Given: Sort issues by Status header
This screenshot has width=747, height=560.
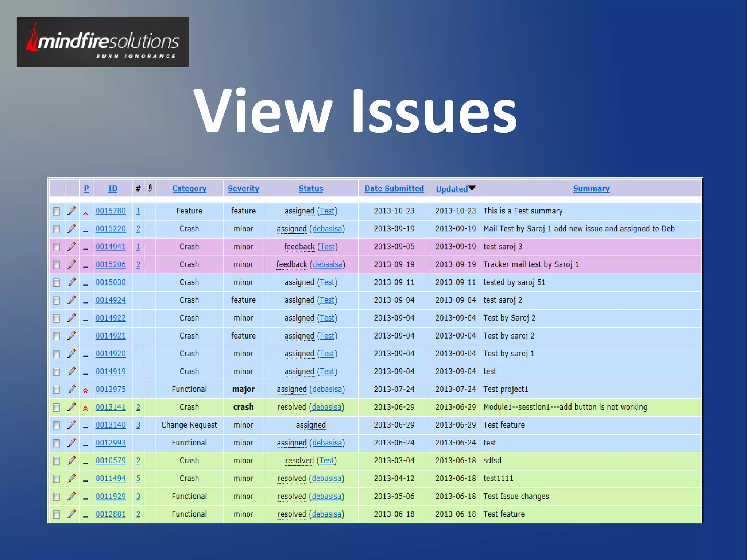Looking at the screenshot, I should click(x=311, y=189).
